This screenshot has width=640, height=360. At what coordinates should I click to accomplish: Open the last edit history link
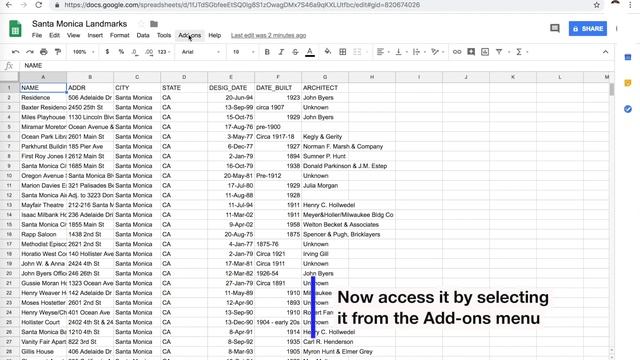click(x=268, y=36)
